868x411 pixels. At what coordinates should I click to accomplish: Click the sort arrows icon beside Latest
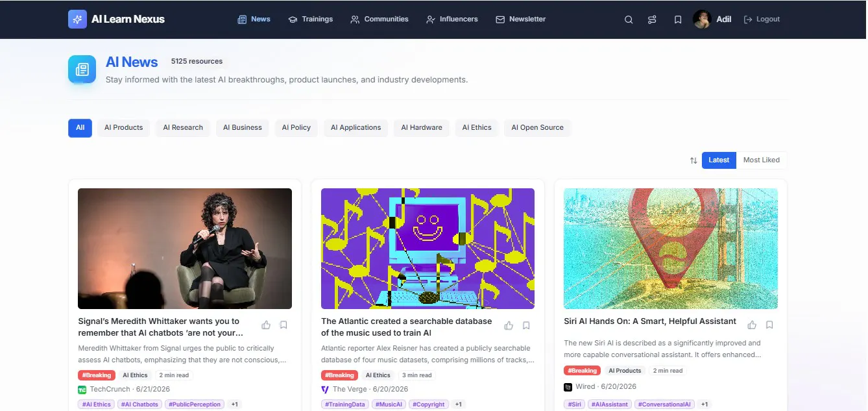pos(693,160)
